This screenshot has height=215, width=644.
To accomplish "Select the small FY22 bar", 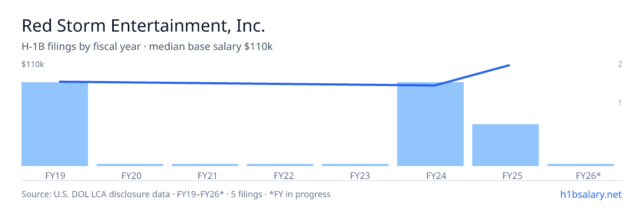I will [280, 165].
